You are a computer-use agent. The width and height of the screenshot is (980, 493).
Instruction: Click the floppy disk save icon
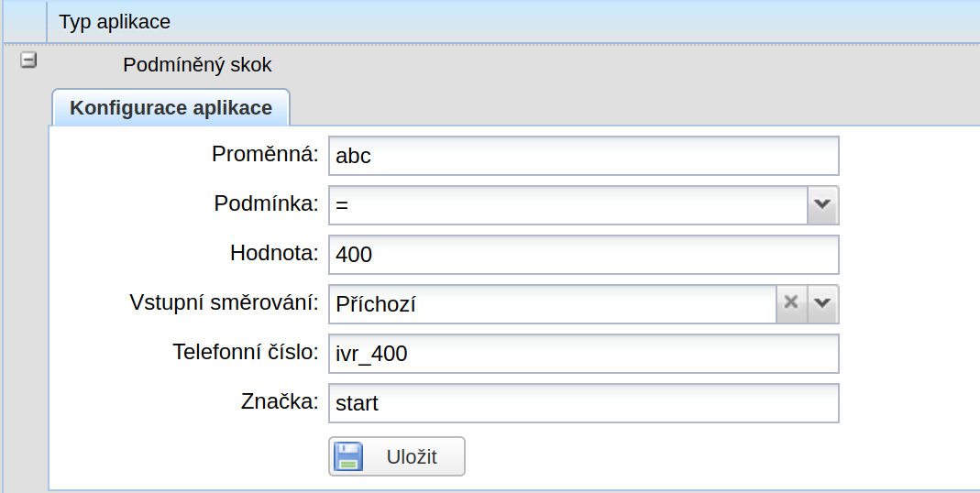click(348, 456)
